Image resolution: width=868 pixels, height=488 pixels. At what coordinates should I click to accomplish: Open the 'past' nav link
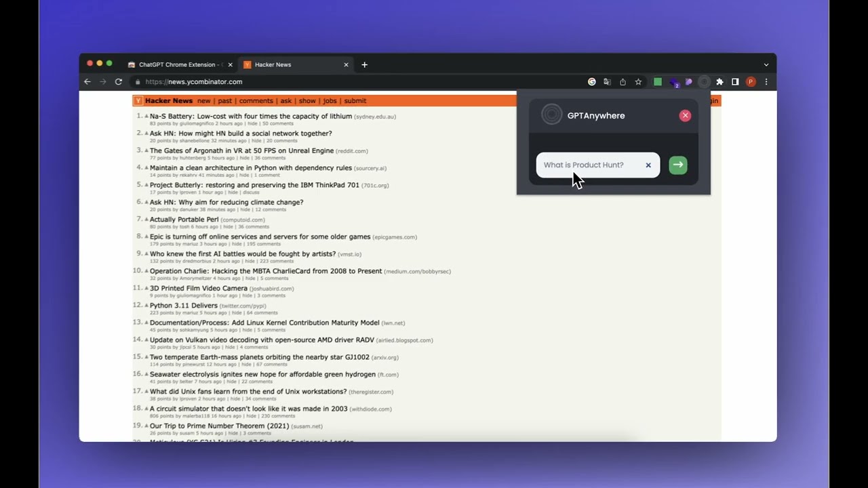tap(225, 101)
